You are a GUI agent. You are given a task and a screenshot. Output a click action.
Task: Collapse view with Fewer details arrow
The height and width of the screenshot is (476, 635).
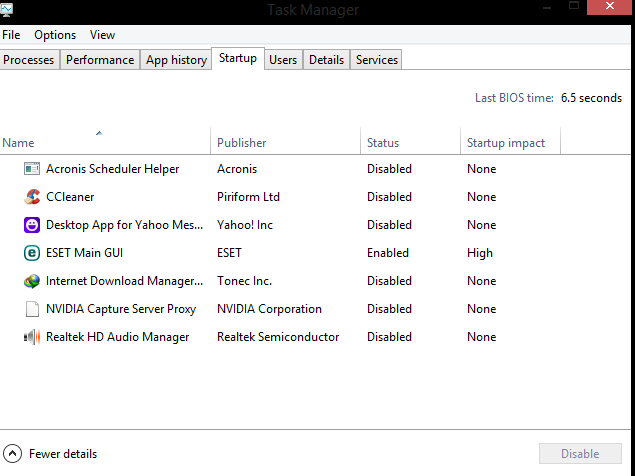tap(13, 454)
